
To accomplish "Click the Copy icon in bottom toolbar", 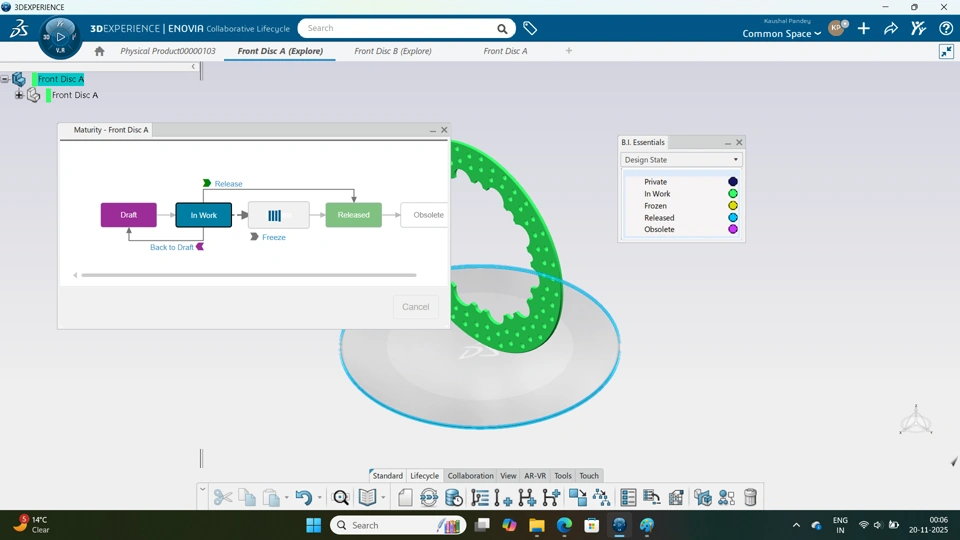I will (x=247, y=497).
